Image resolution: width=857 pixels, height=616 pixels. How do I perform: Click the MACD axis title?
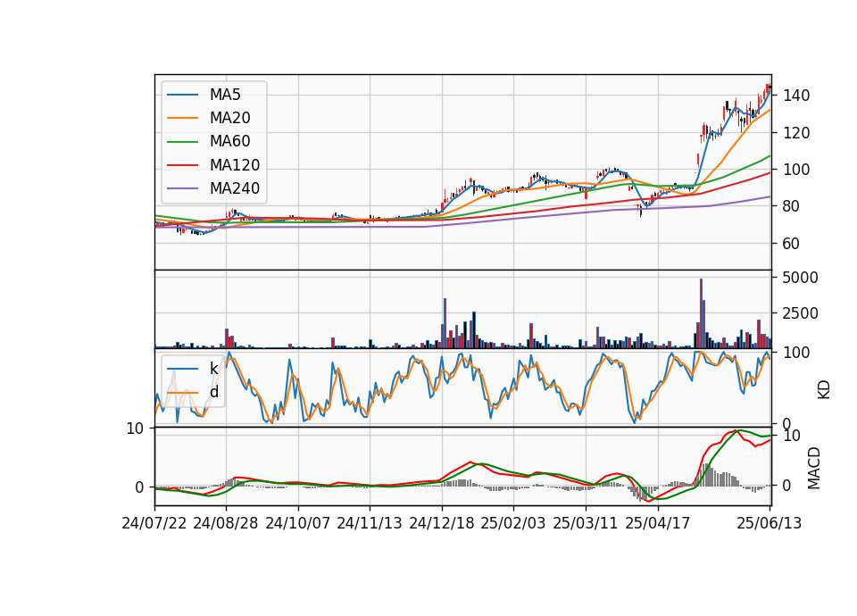click(814, 468)
